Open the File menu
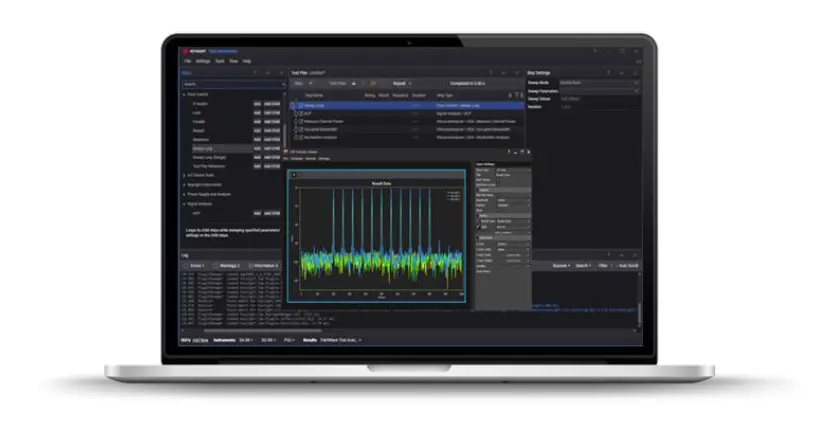 coord(186,61)
